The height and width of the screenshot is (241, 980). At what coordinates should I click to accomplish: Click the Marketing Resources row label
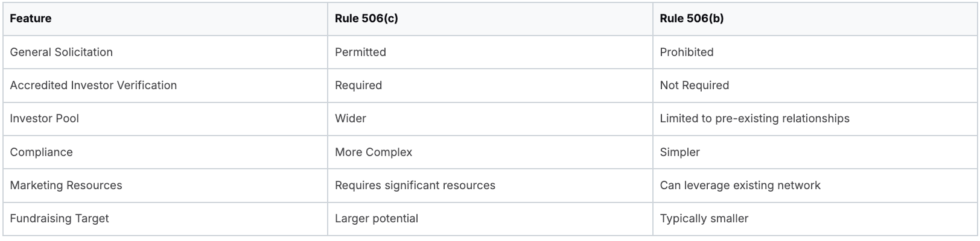(66, 185)
